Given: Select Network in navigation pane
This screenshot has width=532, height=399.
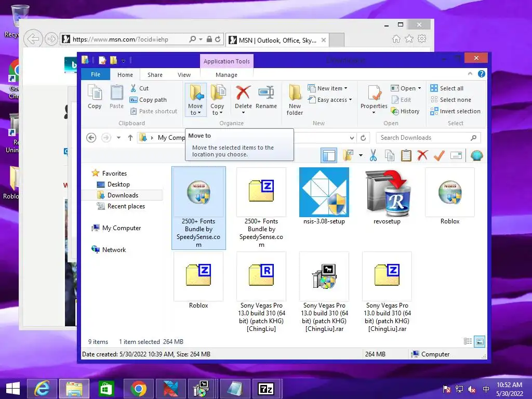Looking at the screenshot, I should click(x=114, y=250).
